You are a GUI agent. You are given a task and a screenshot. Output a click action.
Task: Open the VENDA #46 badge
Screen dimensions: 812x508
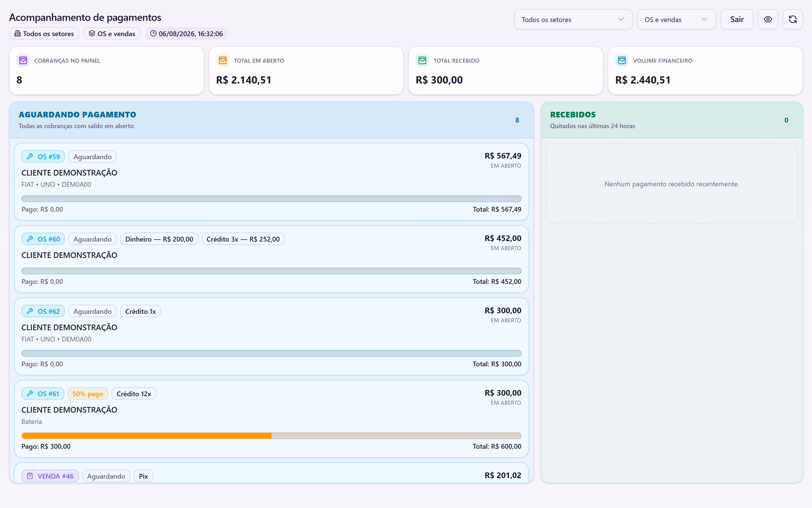[x=50, y=476]
